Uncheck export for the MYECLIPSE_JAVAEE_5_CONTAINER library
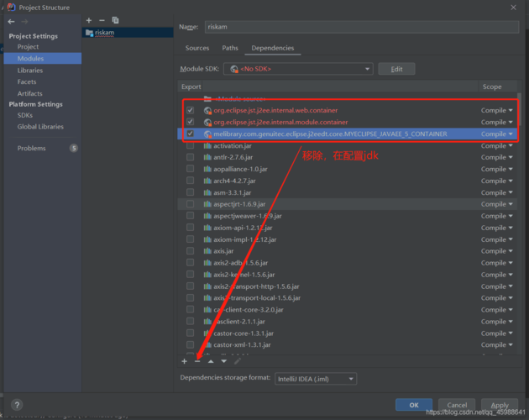 tap(191, 134)
